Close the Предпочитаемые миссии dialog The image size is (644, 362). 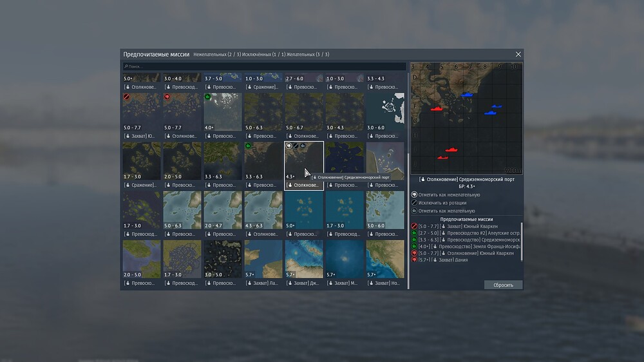click(518, 54)
